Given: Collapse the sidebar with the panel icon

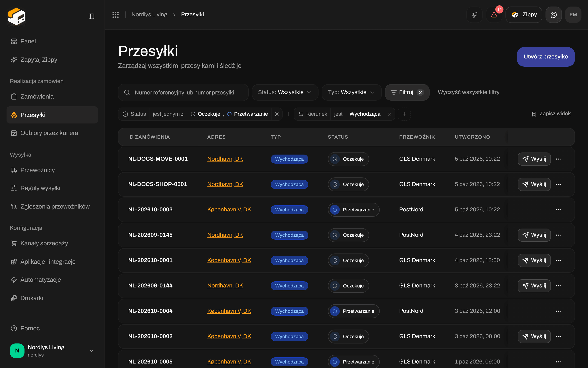Looking at the screenshot, I should tap(91, 16).
